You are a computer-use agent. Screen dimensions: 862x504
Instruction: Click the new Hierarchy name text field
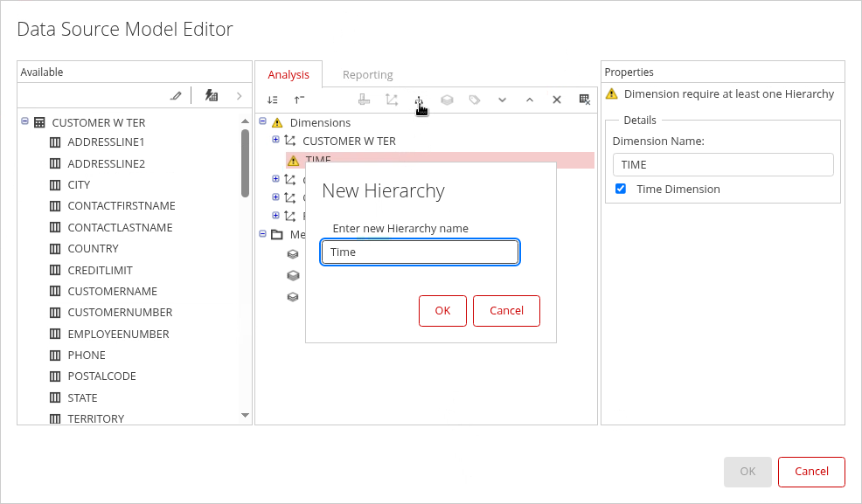click(x=420, y=252)
